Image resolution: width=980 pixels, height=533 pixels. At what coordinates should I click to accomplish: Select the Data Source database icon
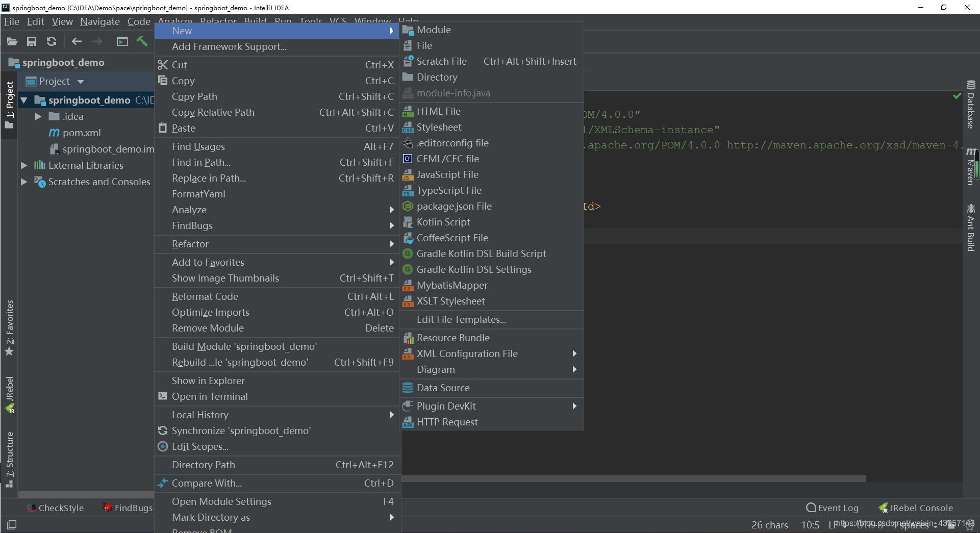(408, 388)
